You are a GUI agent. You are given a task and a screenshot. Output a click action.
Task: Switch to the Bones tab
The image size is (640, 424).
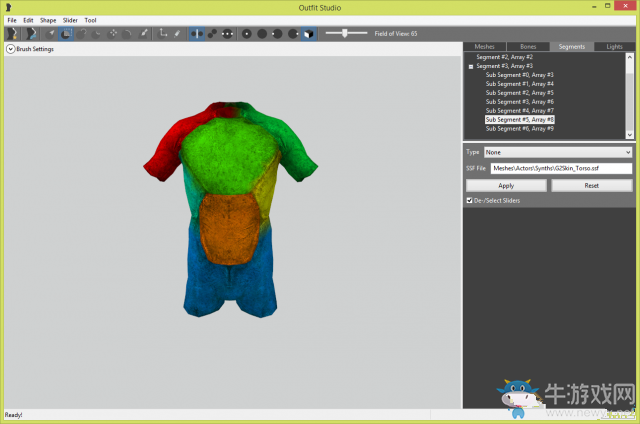pos(528,47)
